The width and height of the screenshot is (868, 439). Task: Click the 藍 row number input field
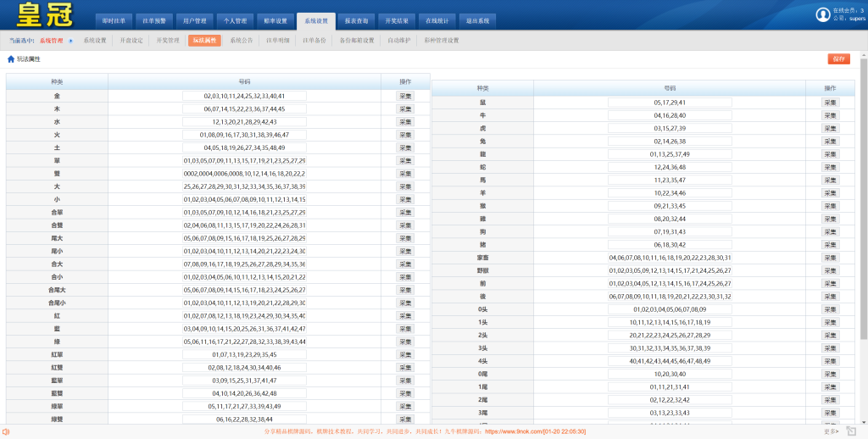click(x=244, y=329)
